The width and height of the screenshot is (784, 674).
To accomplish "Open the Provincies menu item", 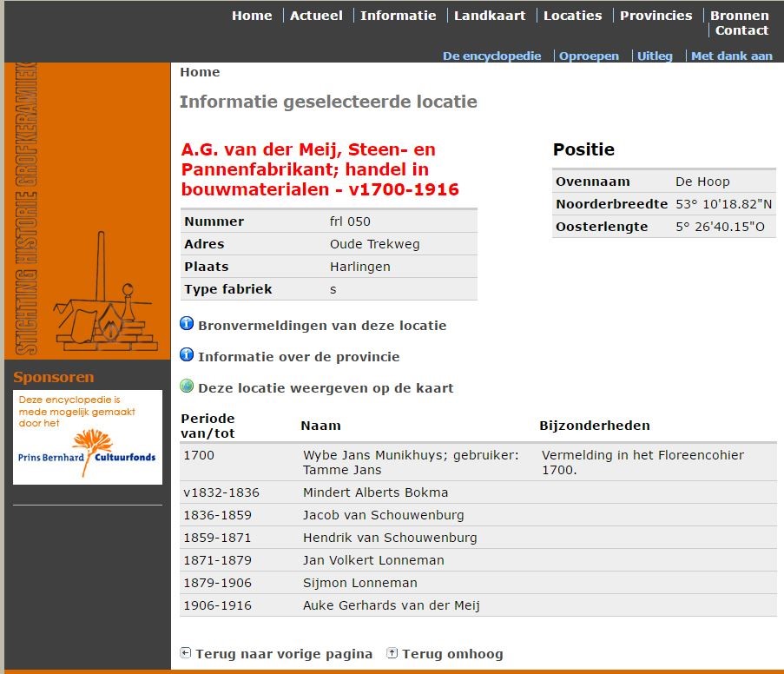I will pos(656,16).
